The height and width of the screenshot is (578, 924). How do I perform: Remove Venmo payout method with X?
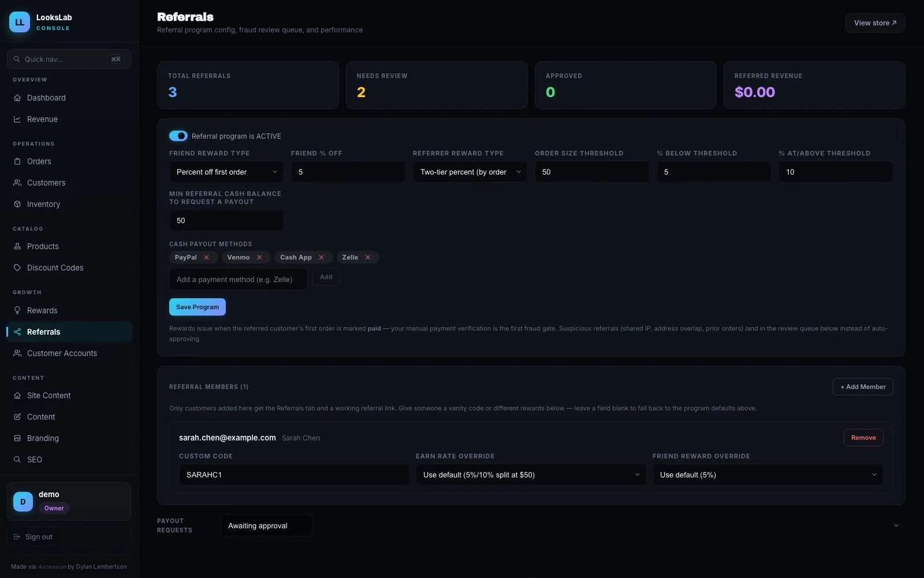click(259, 257)
